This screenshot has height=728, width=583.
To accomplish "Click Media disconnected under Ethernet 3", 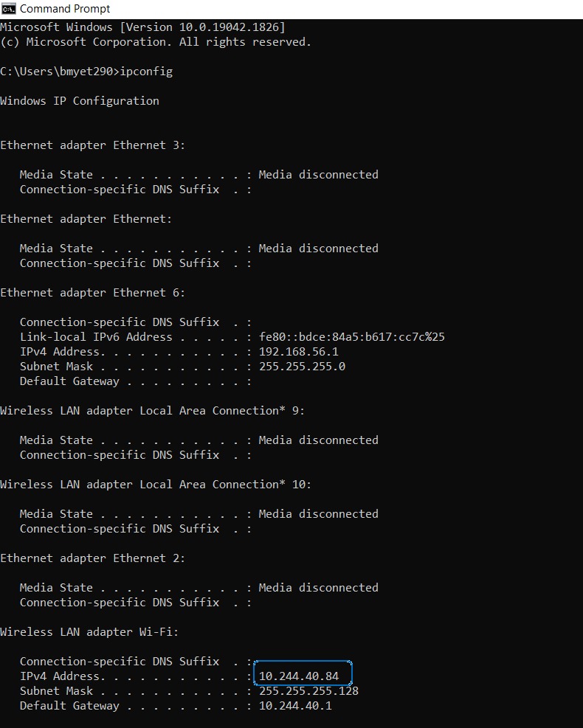I will (318, 175).
